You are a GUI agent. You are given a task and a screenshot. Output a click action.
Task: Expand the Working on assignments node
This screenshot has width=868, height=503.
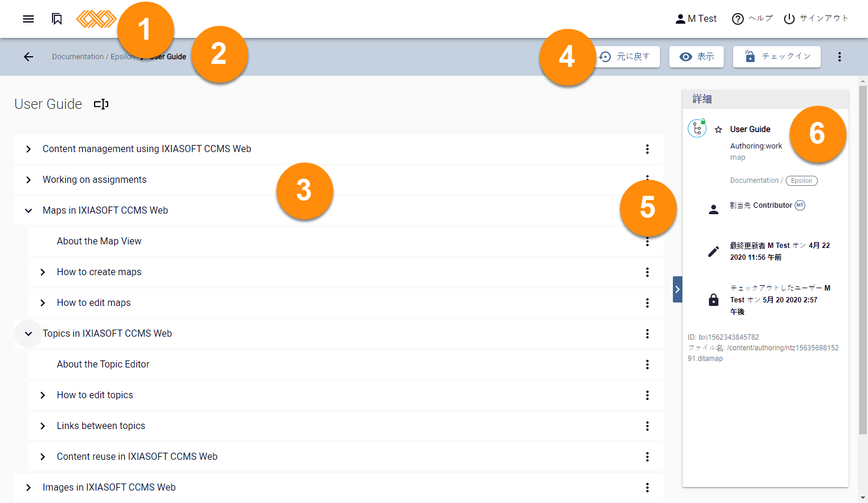(28, 180)
